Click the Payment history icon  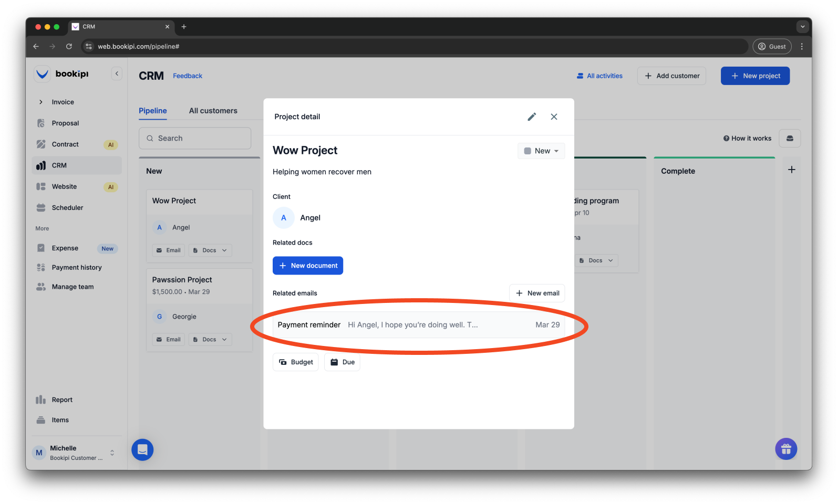[x=41, y=267]
